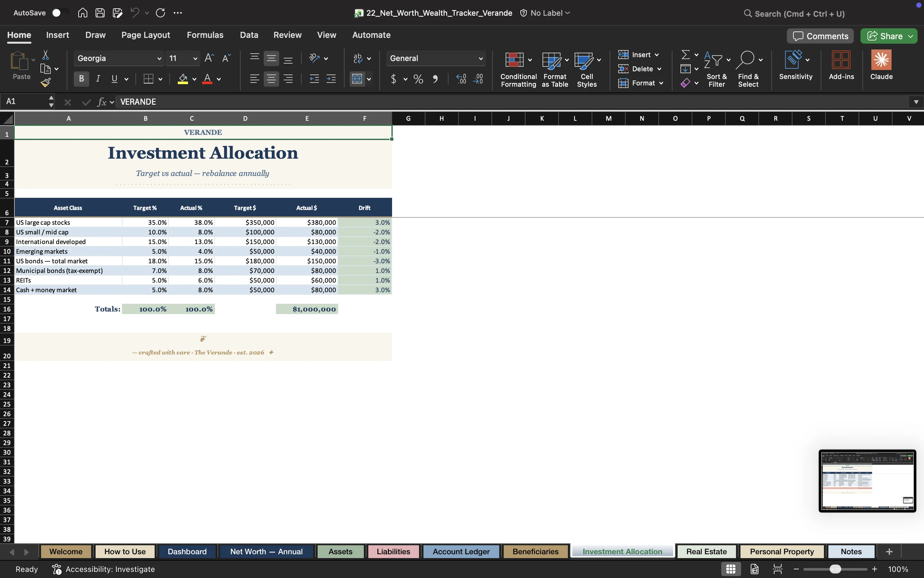Expand the formula bar chevron
The image size is (924, 578).
point(916,102)
